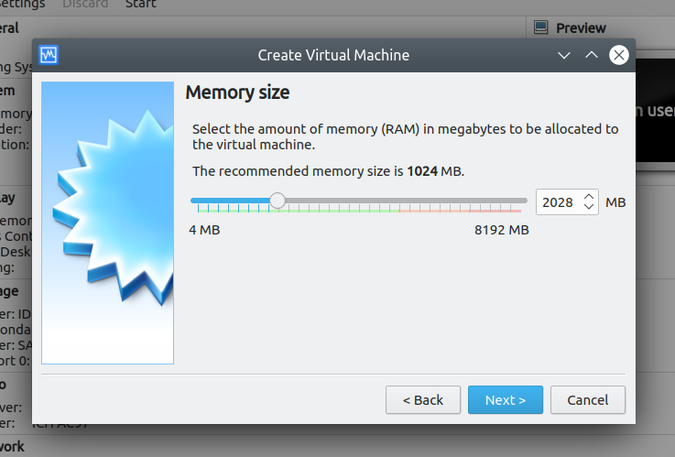Click the memory value field showing 2028
Image resolution: width=675 pixels, height=457 pixels.
(x=557, y=202)
